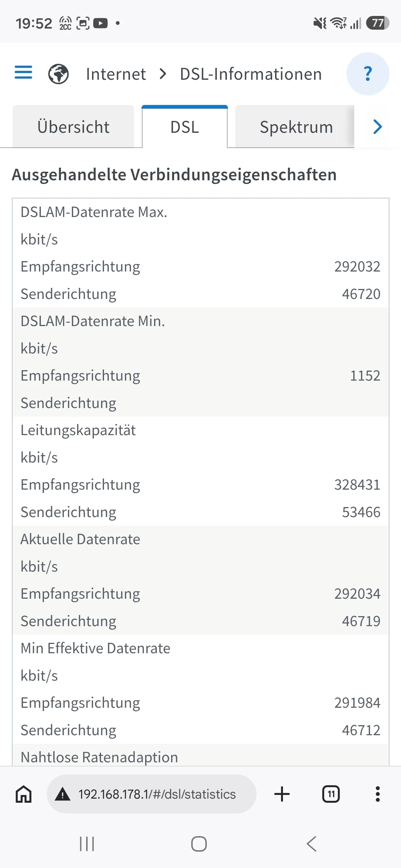Screen dimensions: 401x868
Task: Tap the Aktuelle Datenrate Empfangsrichtung value 292034
Action: [357, 594]
